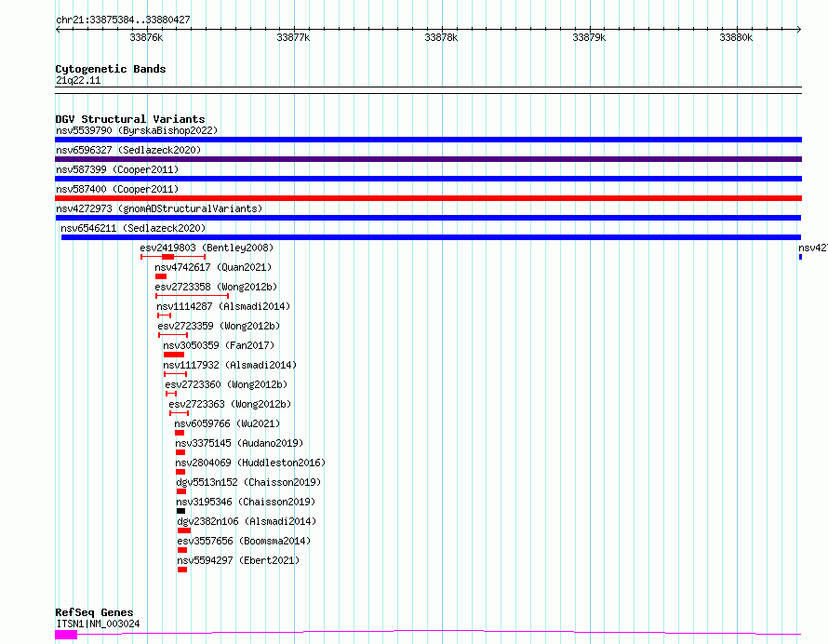Click red block under nsv3375145
Viewport: 828px width, 644px height.
pos(180,453)
